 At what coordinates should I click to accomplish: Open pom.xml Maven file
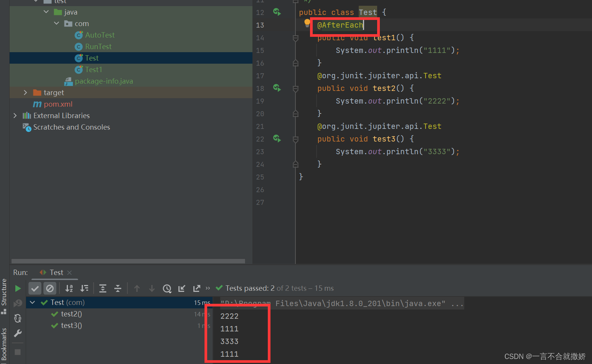(x=58, y=104)
